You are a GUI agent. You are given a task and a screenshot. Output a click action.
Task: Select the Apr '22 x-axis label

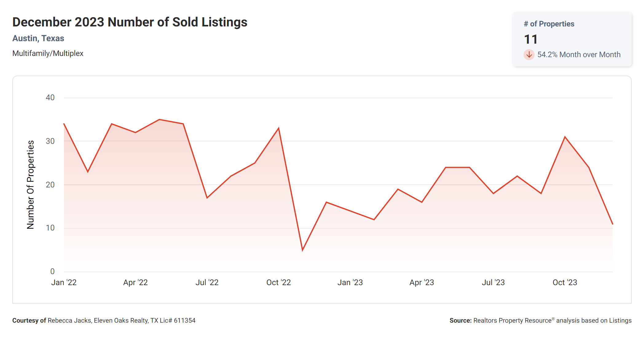tap(135, 282)
